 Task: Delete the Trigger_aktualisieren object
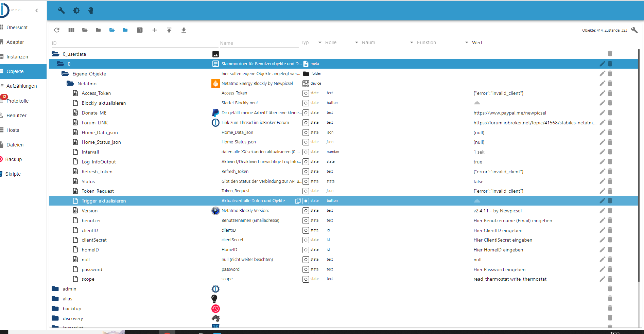610,201
